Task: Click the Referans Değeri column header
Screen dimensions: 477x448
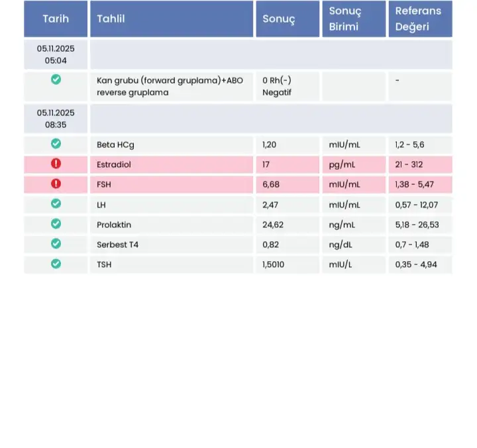Action: point(418,19)
